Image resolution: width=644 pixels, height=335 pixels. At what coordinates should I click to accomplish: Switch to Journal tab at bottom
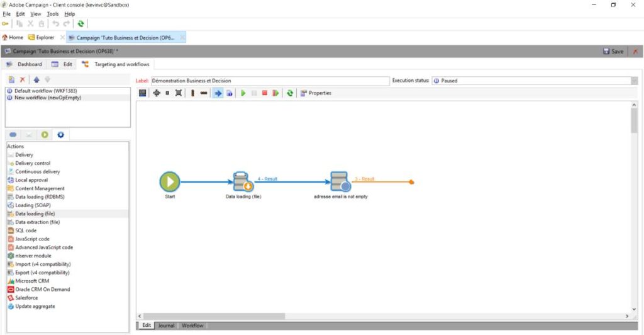click(166, 326)
